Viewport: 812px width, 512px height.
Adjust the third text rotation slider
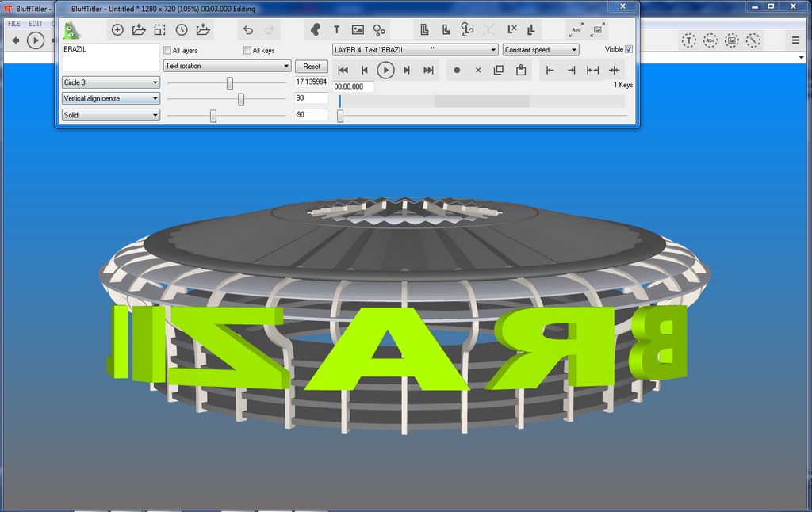[x=213, y=116]
